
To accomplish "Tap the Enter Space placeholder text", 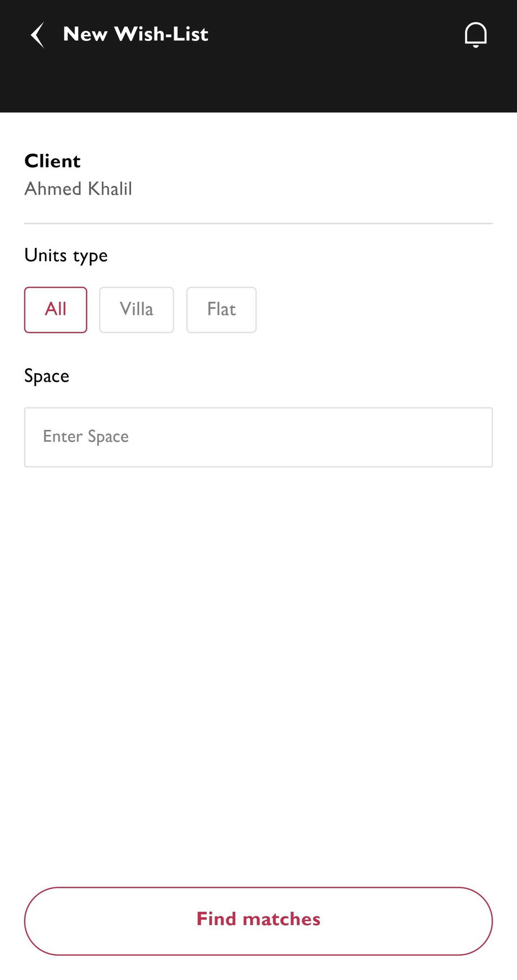I will [x=86, y=437].
